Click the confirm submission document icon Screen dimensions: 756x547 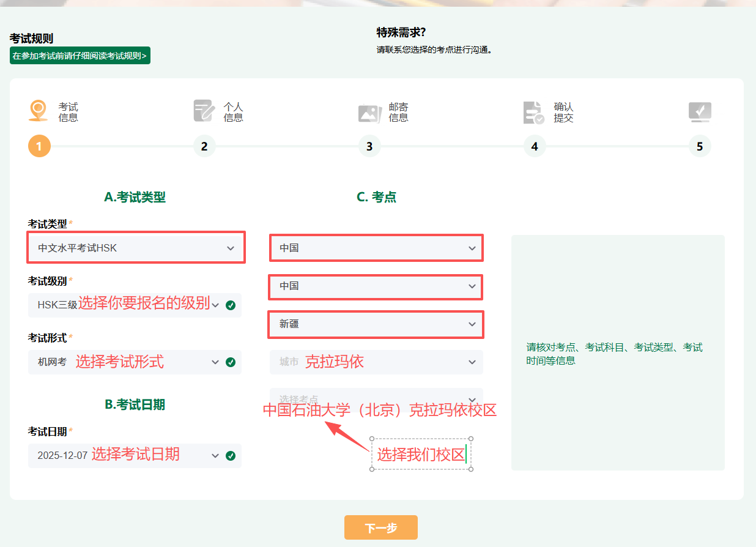533,113
